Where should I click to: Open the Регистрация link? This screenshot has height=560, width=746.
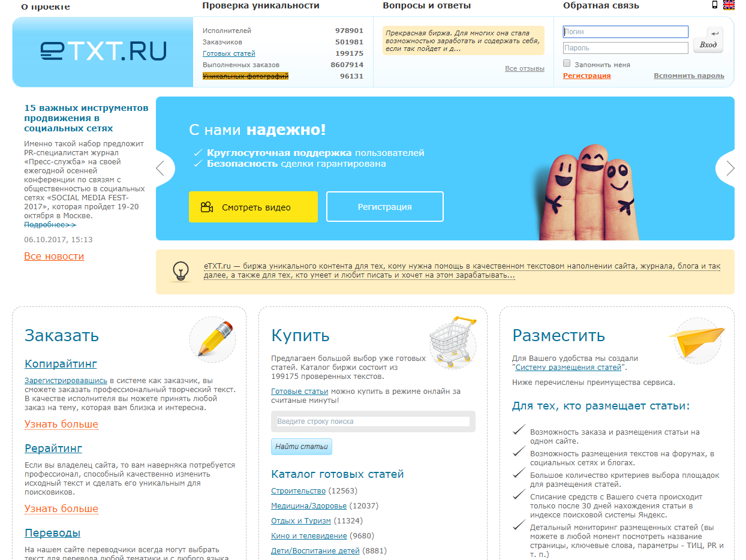[586, 76]
